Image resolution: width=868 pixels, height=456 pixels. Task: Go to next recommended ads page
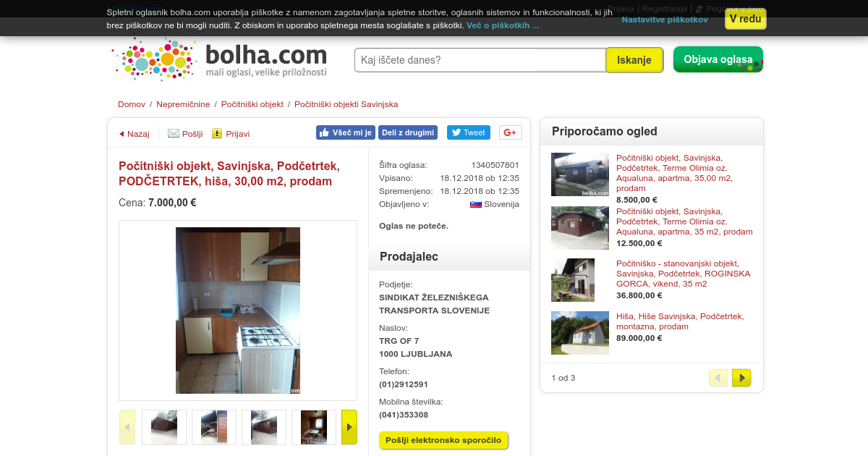(x=741, y=378)
